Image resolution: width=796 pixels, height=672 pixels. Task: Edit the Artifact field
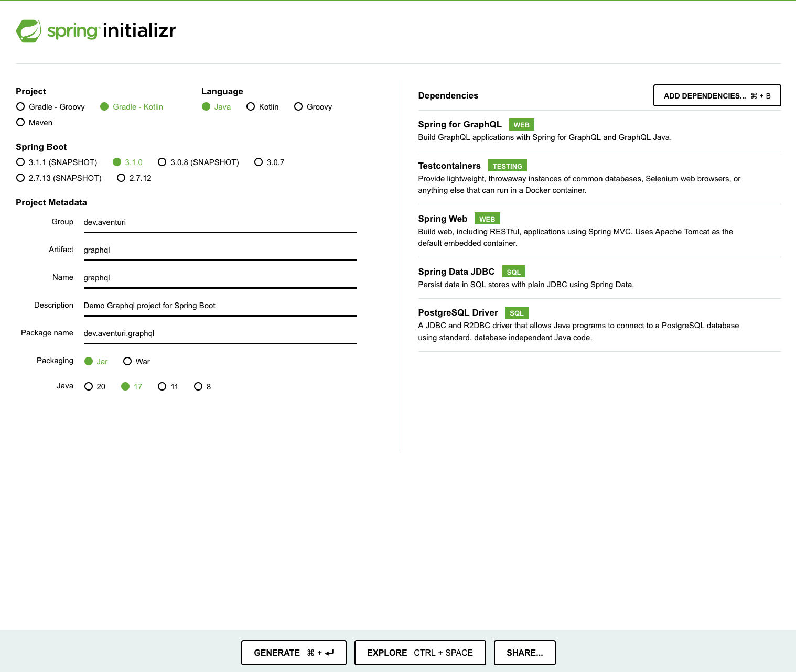[220, 250]
